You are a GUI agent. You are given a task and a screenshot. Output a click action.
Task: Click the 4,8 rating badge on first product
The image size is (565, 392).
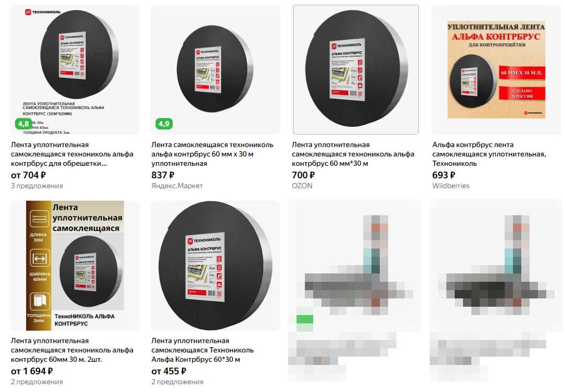24,124
